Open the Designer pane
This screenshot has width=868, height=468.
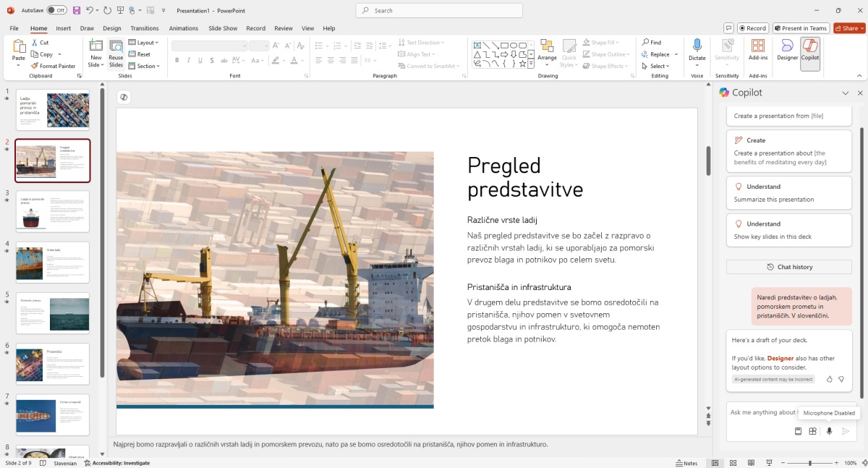click(x=787, y=49)
